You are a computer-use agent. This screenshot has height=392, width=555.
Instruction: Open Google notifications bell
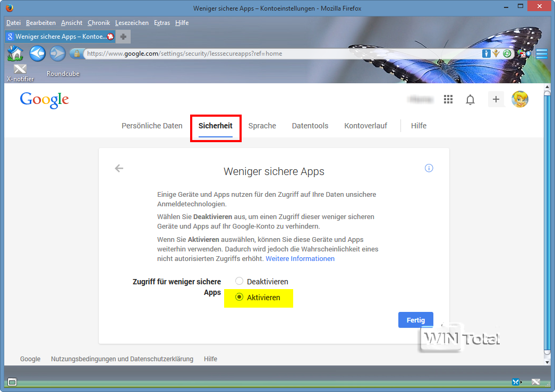click(470, 100)
